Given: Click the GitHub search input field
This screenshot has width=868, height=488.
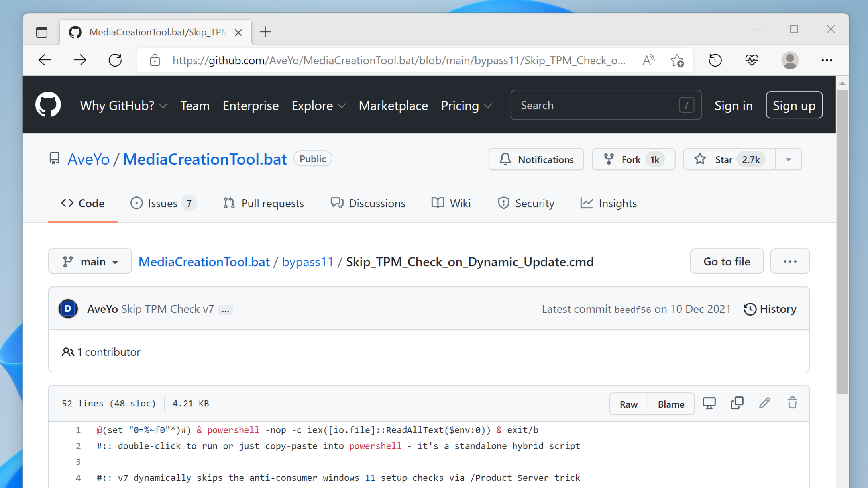Looking at the screenshot, I should point(605,106).
